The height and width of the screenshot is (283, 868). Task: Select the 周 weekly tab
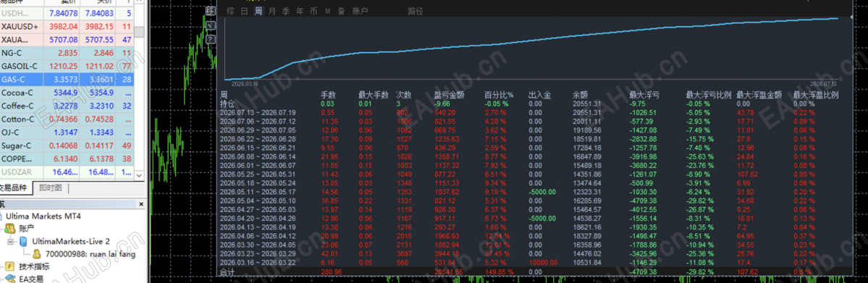click(x=258, y=11)
